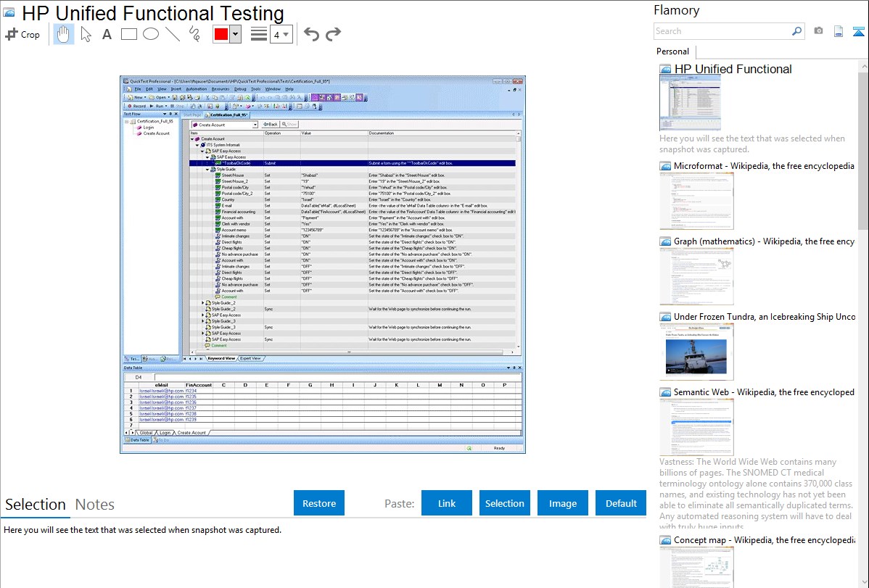Open the HP Unified Functional snapshot thumbnail

690,104
